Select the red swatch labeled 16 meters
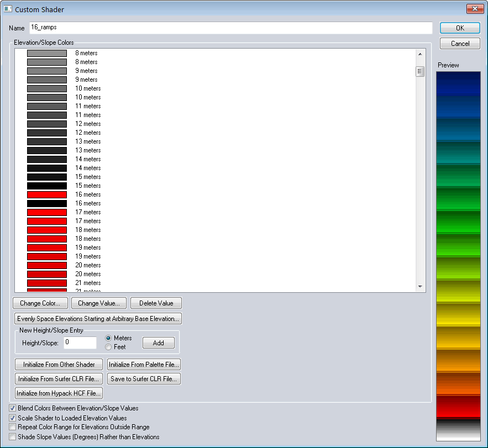Viewport: 488px width, 448px height. pos(47,194)
